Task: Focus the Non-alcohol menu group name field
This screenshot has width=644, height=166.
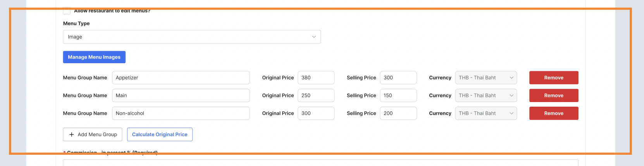Action: click(x=181, y=113)
